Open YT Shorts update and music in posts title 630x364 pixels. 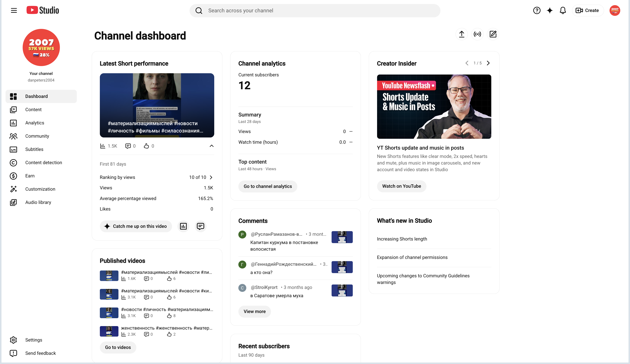coord(420,148)
